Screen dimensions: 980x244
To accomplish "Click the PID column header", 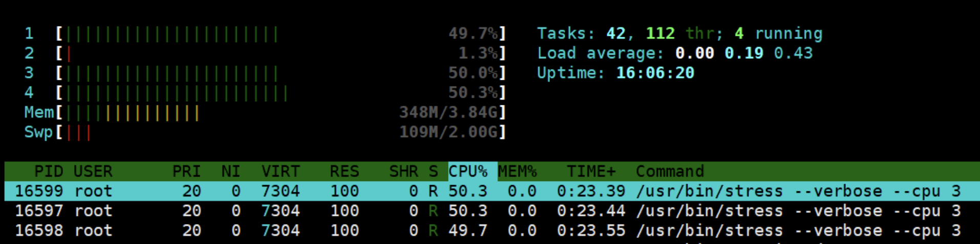I will point(48,171).
